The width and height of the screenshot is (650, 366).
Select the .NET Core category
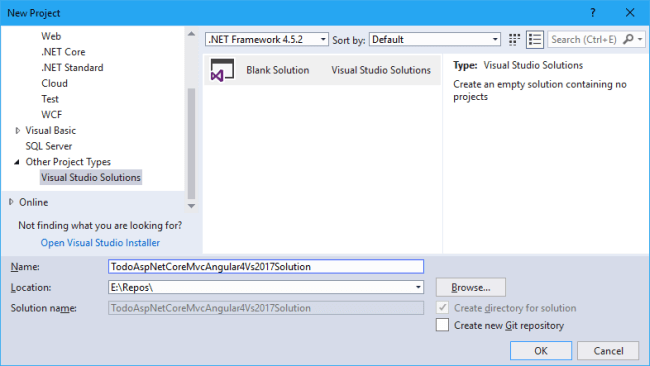pyautogui.click(x=63, y=52)
